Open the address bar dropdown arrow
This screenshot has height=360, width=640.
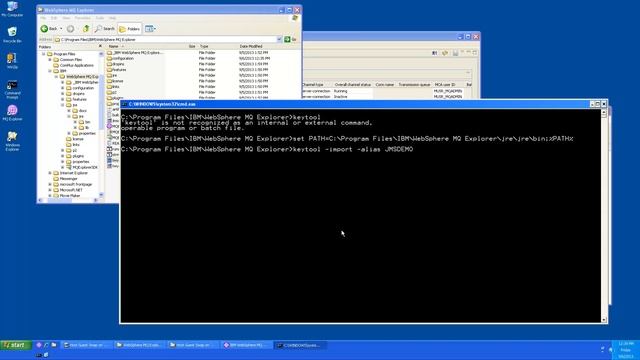[x=279, y=40]
